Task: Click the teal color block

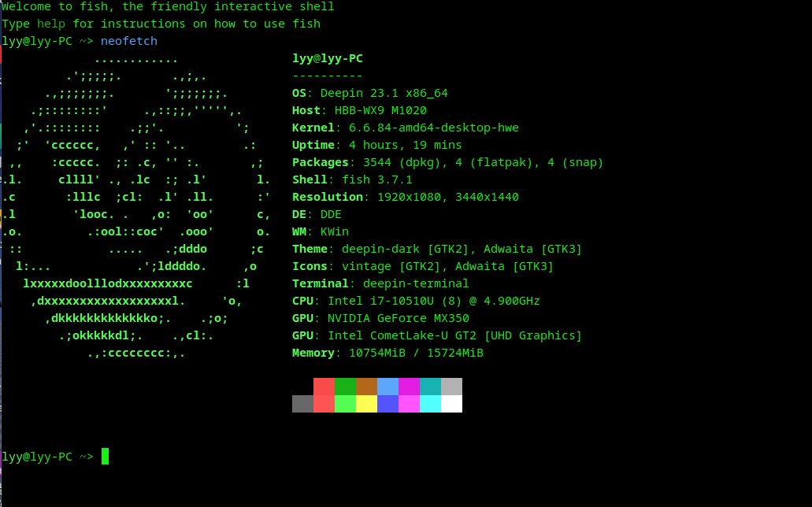Action: coord(430,387)
